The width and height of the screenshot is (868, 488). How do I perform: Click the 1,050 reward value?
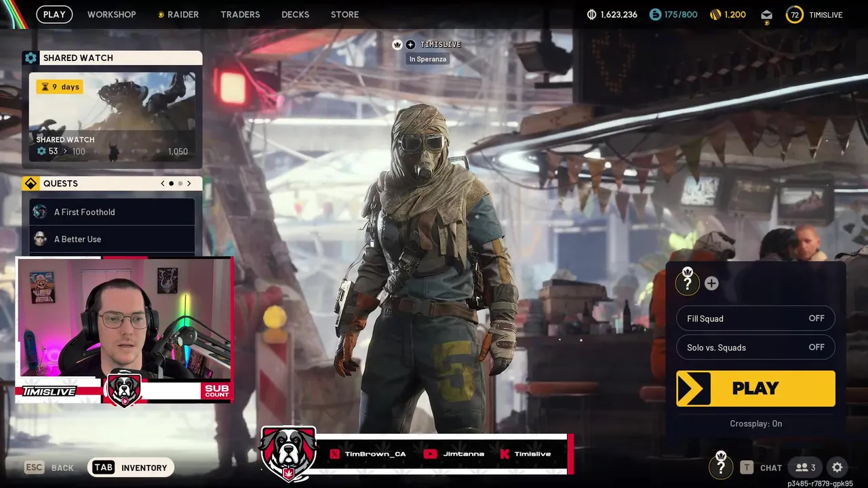click(178, 151)
